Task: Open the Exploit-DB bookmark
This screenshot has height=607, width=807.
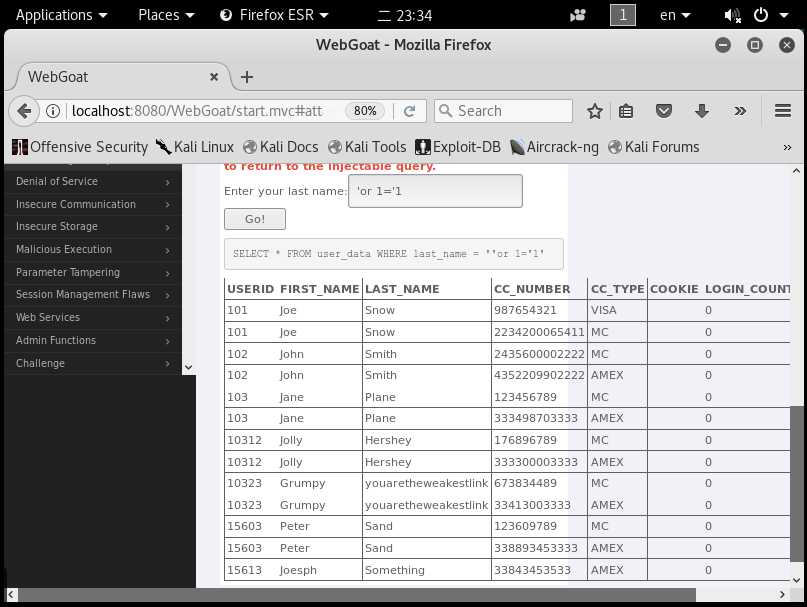Action: (x=458, y=147)
